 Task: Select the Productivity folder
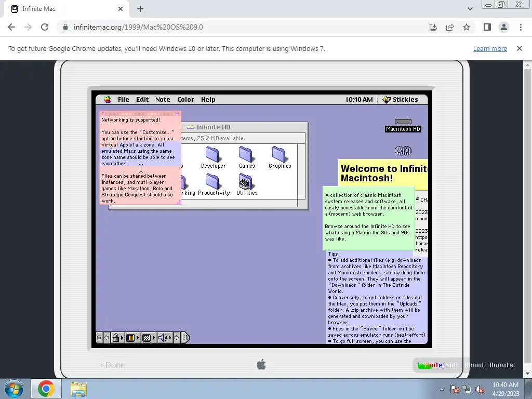pyautogui.click(x=214, y=184)
